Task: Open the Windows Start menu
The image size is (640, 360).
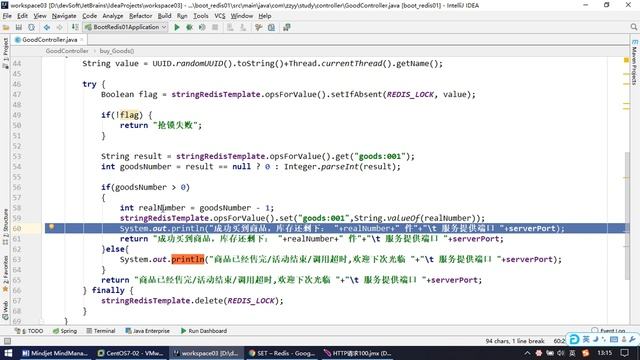Action: [8, 353]
